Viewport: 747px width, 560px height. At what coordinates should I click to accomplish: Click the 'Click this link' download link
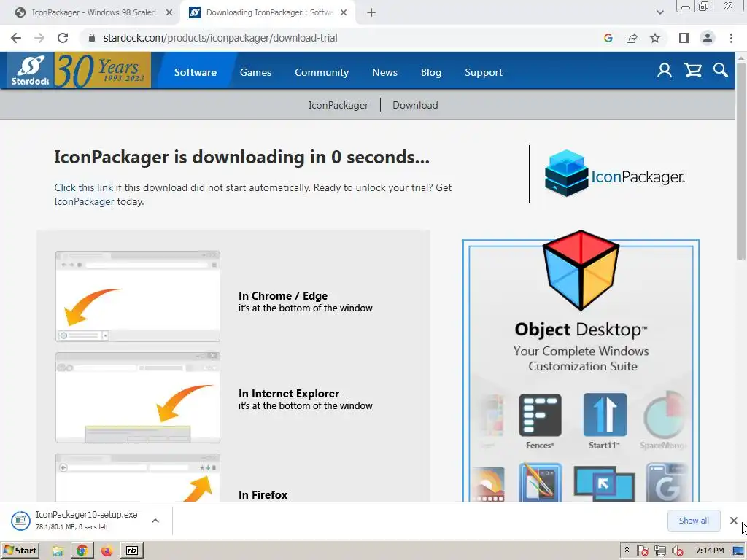point(84,187)
